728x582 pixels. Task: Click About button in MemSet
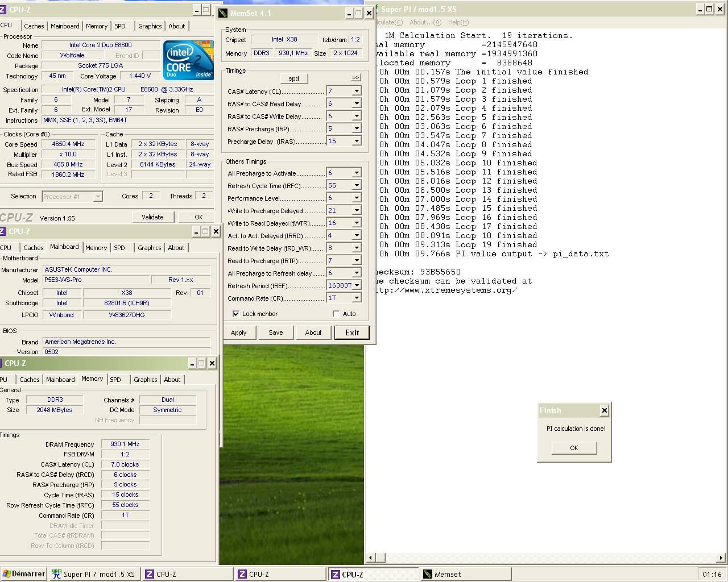click(313, 332)
